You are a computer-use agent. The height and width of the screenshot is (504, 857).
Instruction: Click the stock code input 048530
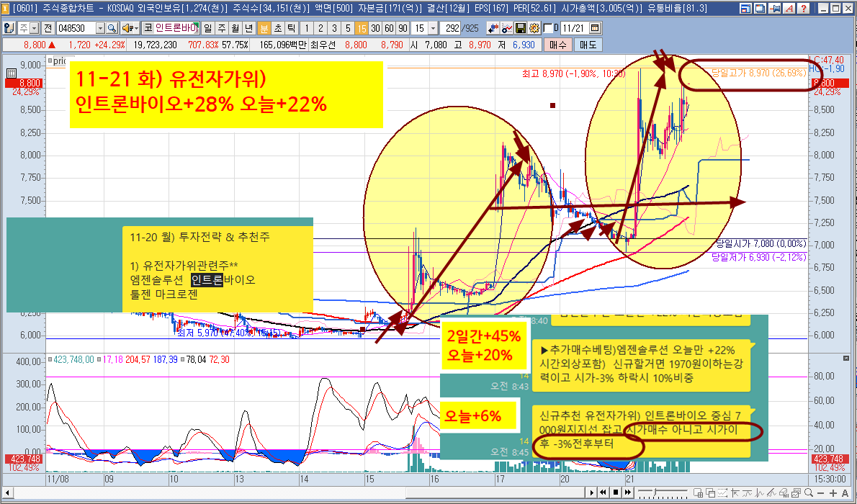click(76, 28)
